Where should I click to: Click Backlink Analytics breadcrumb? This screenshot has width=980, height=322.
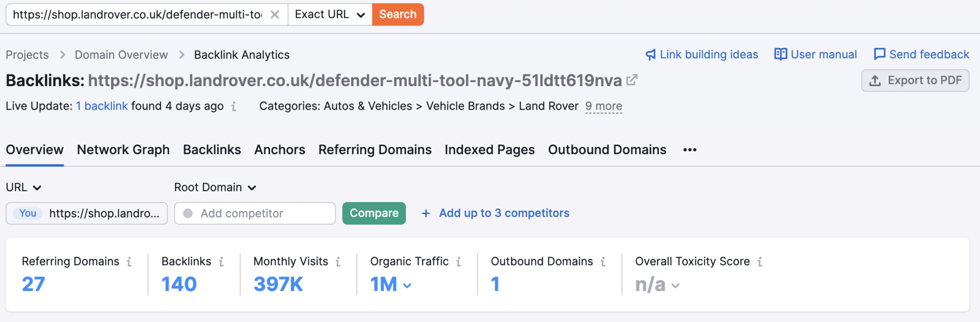pyautogui.click(x=242, y=55)
